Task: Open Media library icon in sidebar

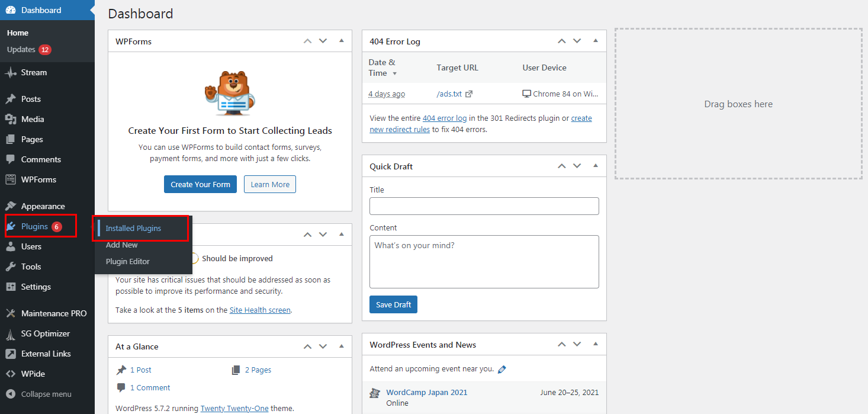Action: (x=11, y=119)
